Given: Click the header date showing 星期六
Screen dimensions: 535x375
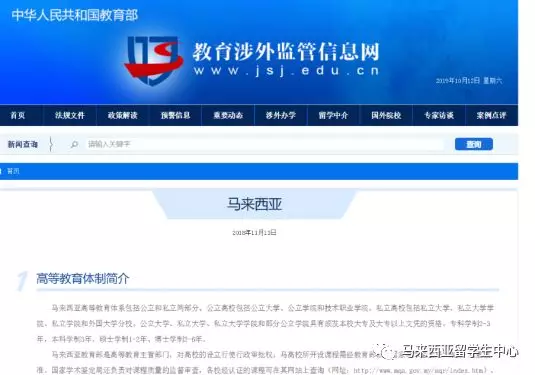Looking at the screenshot, I should (469, 81).
